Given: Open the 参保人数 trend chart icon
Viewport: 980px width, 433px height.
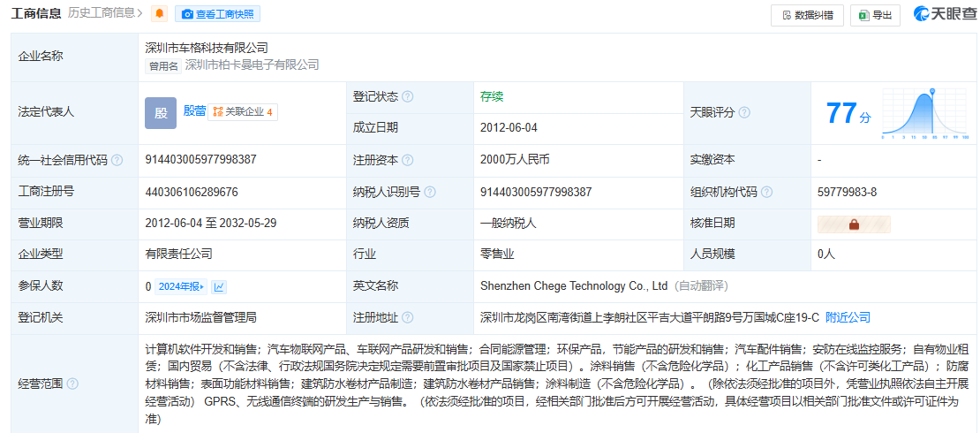Looking at the screenshot, I should pos(219,287).
